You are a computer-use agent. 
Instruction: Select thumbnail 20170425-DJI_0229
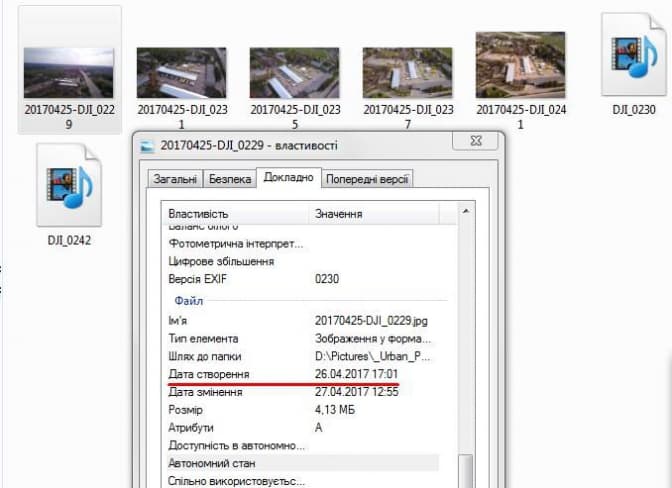pyautogui.click(x=70, y=72)
